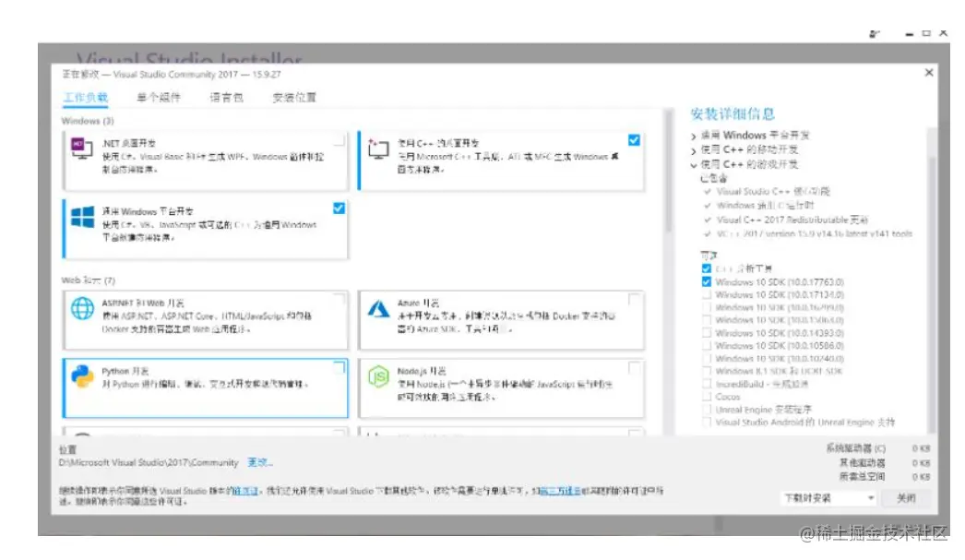This screenshot has width=965, height=560.
Task: Click the Visual Studio C++ core features item
Action: [x=773, y=191]
